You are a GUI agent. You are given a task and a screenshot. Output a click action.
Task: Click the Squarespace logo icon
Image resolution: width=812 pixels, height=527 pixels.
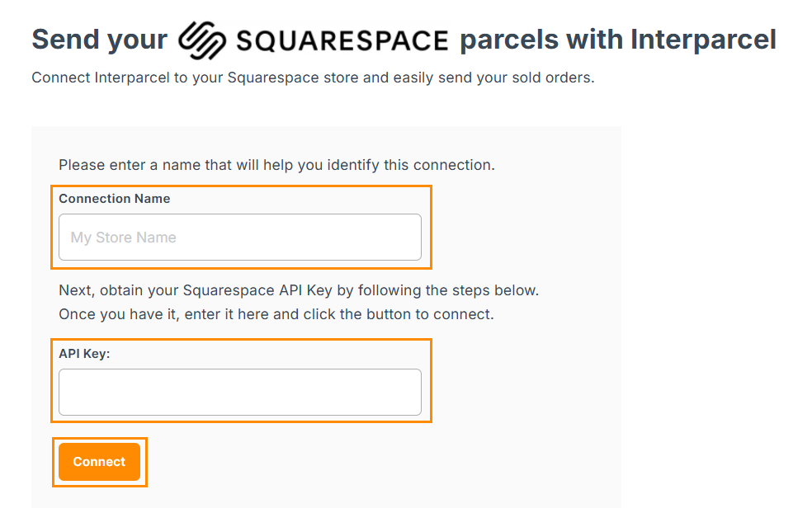(x=202, y=39)
